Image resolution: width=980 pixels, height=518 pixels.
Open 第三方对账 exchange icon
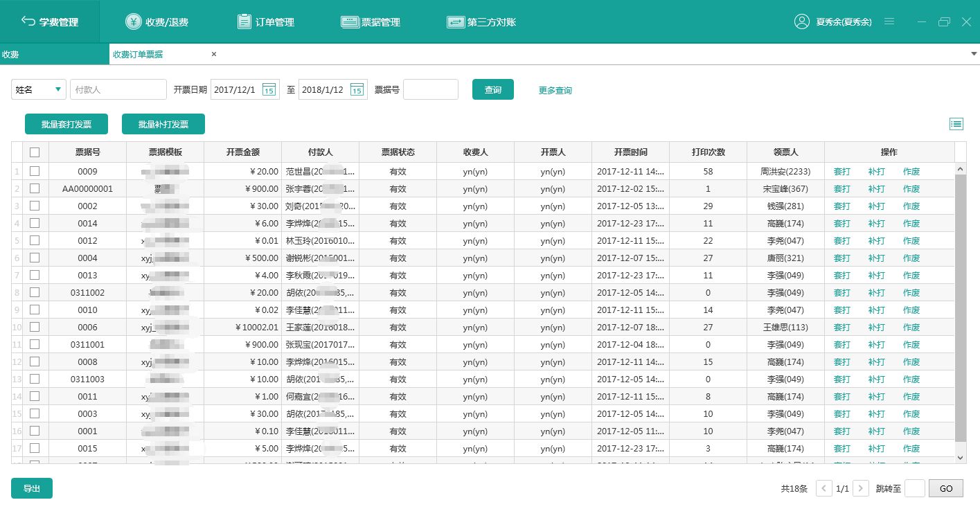click(x=456, y=21)
